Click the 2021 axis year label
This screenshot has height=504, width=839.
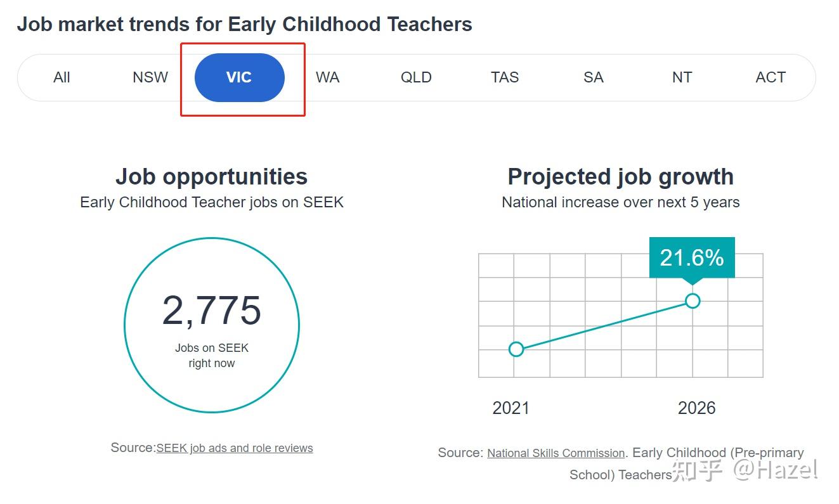(x=511, y=408)
